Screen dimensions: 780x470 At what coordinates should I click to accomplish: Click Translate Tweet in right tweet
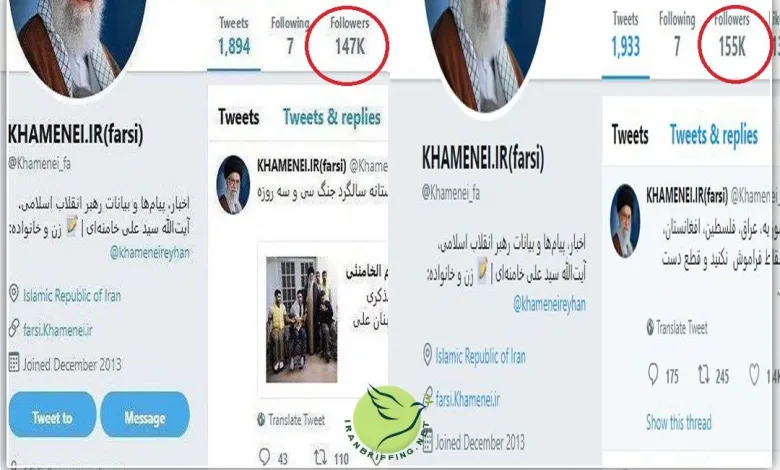click(x=677, y=327)
